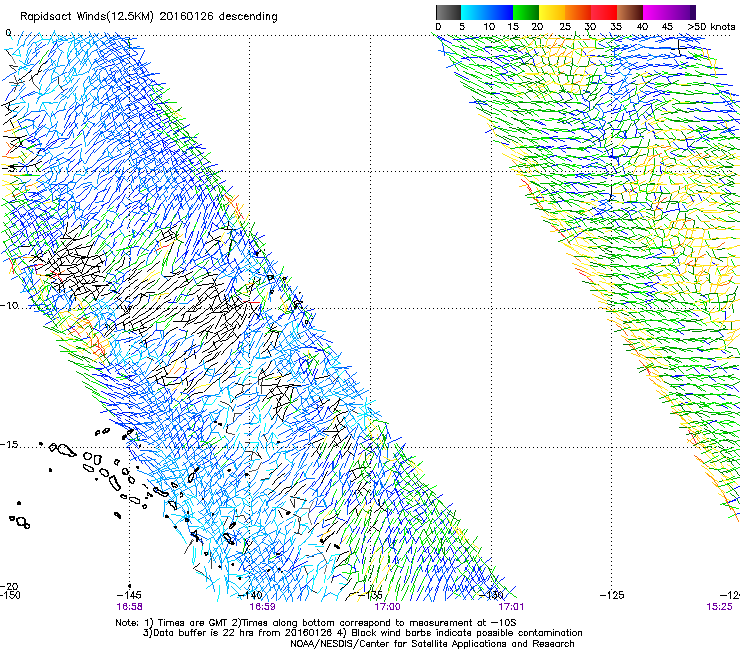Viewport: 740px width, 650px height.
Task: Click the legend value '25'
Action: click(565, 27)
